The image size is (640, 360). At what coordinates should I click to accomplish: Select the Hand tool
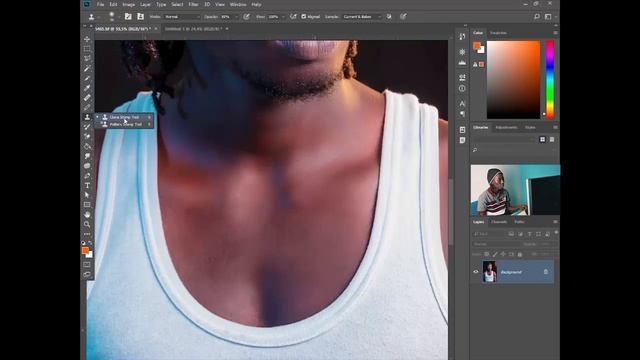tap(87, 215)
